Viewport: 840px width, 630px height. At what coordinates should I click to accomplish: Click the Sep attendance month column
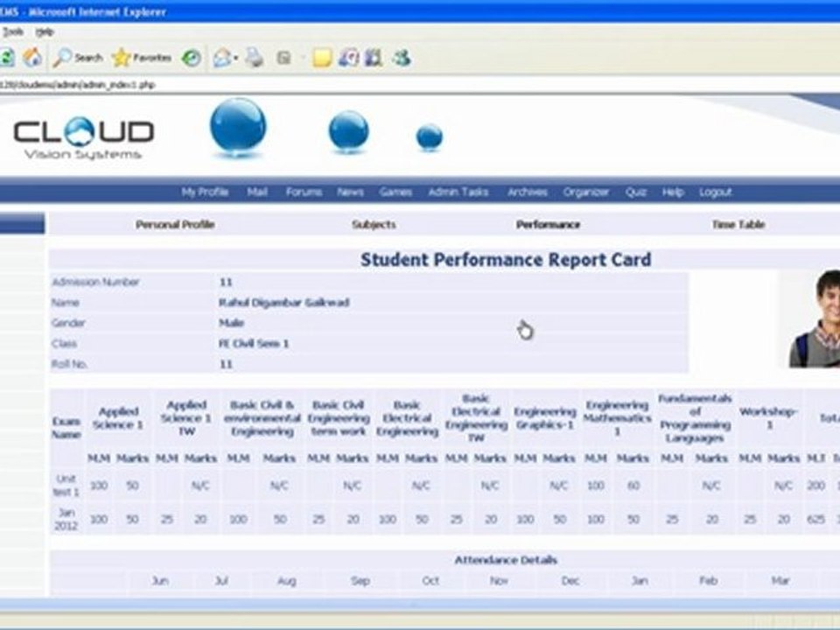click(360, 581)
